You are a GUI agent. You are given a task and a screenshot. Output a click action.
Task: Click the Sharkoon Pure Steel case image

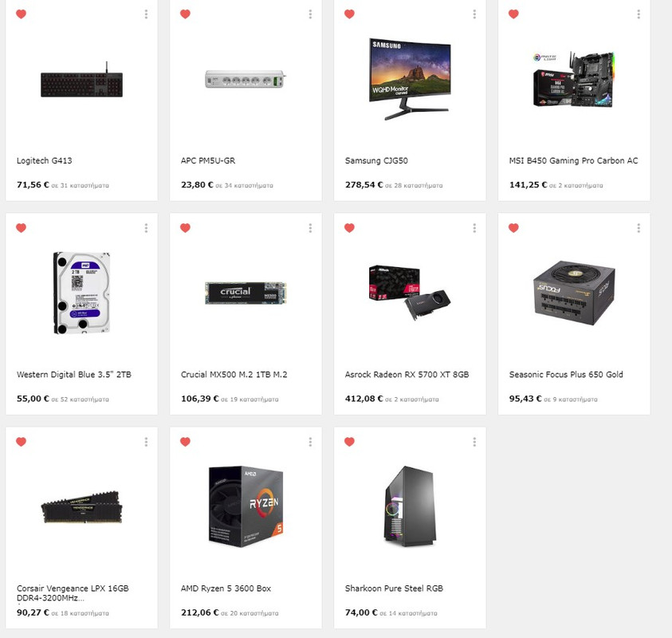point(410,506)
